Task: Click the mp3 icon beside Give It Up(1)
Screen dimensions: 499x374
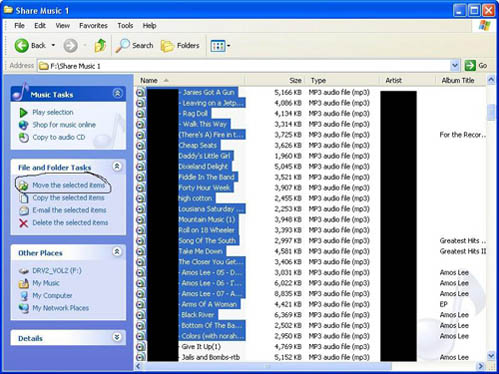Action: [141, 347]
